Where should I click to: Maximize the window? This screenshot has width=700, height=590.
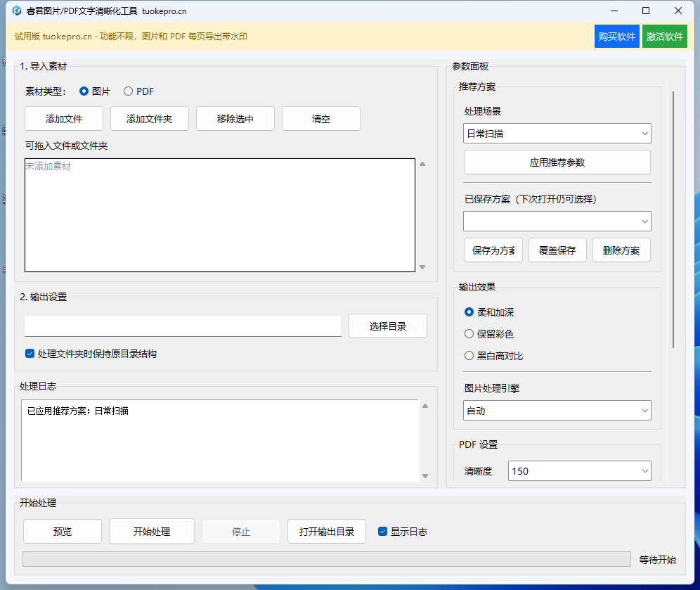point(646,11)
